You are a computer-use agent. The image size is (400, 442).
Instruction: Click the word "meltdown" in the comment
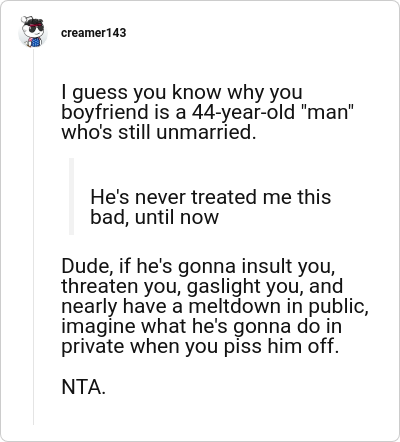pos(235,307)
